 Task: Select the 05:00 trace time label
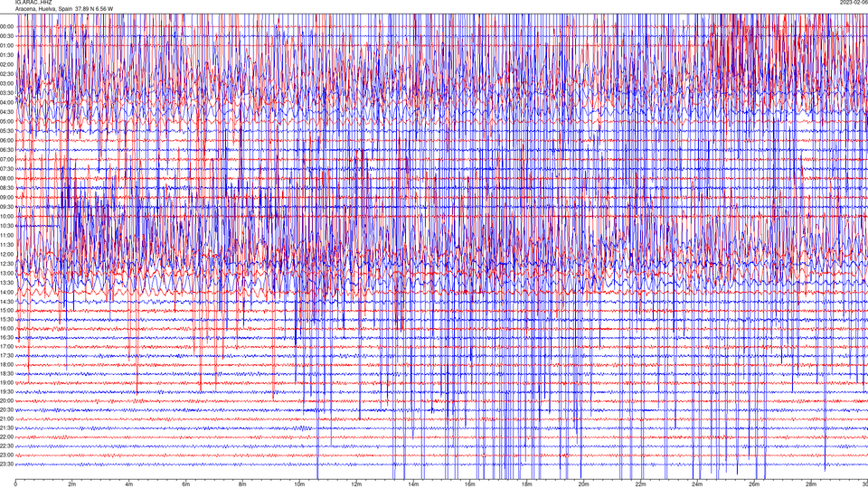point(6,121)
